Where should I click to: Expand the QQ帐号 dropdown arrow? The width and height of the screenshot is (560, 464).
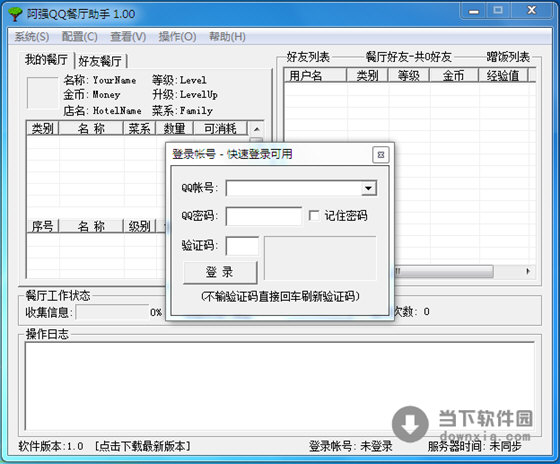tap(368, 188)
